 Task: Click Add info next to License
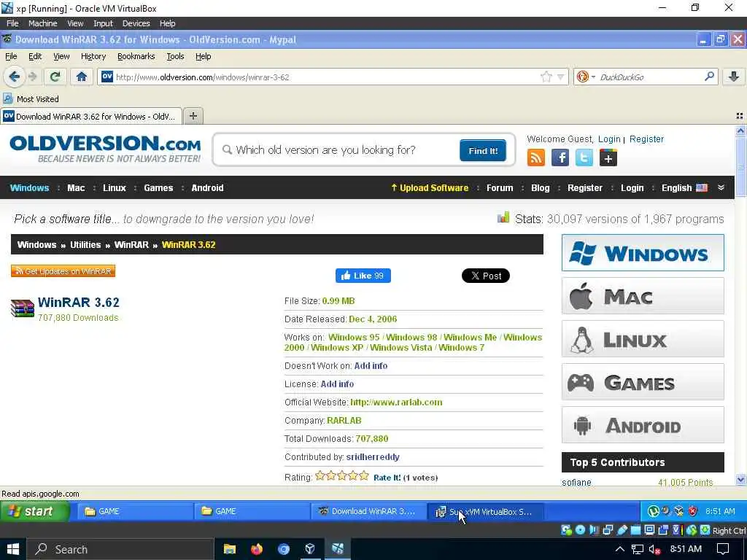tap(337, 384)
